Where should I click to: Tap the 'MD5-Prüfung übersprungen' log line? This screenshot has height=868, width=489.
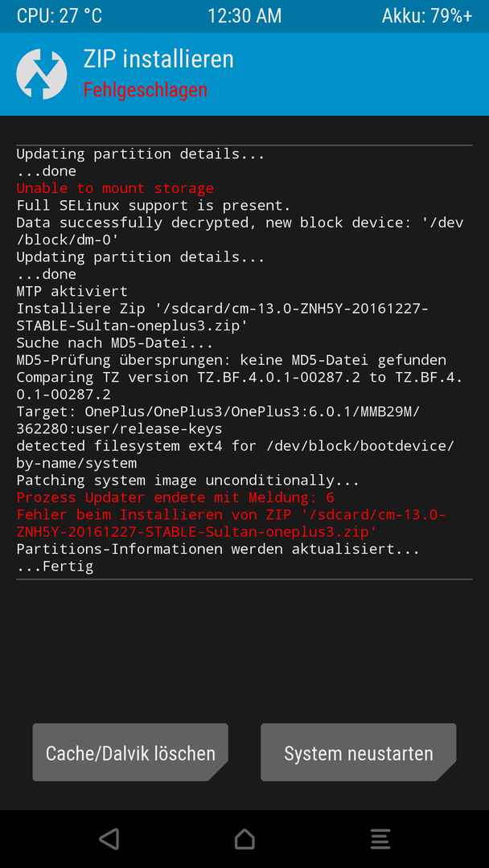[231, 360]
